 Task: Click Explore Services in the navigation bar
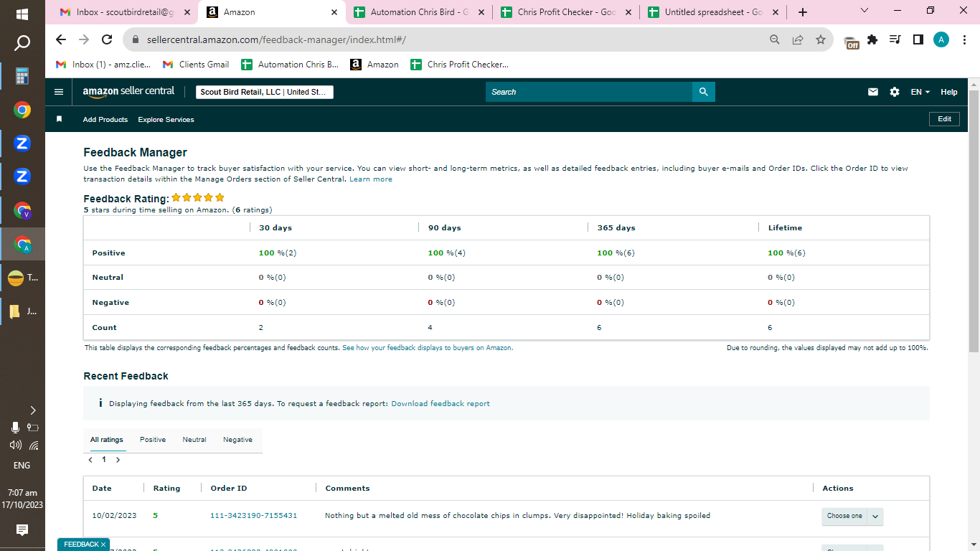tap(166, 119)
